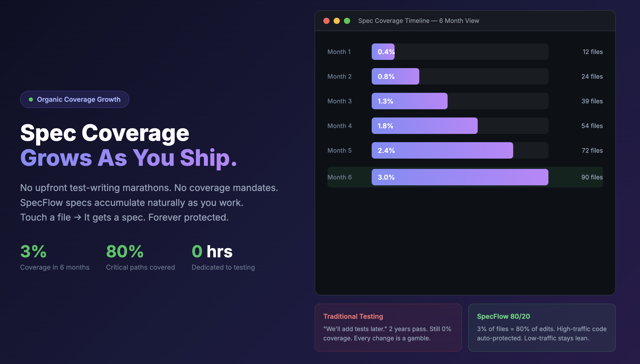Open the SpecFlow 80/20 card
The width and height of the screenshot is (640, 364).
coord(542,327)
